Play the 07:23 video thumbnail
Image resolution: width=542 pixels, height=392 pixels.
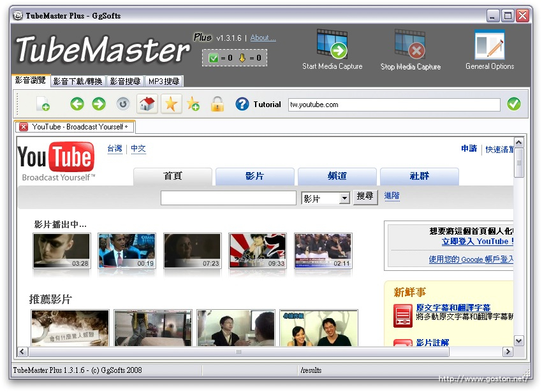point(193,250)
